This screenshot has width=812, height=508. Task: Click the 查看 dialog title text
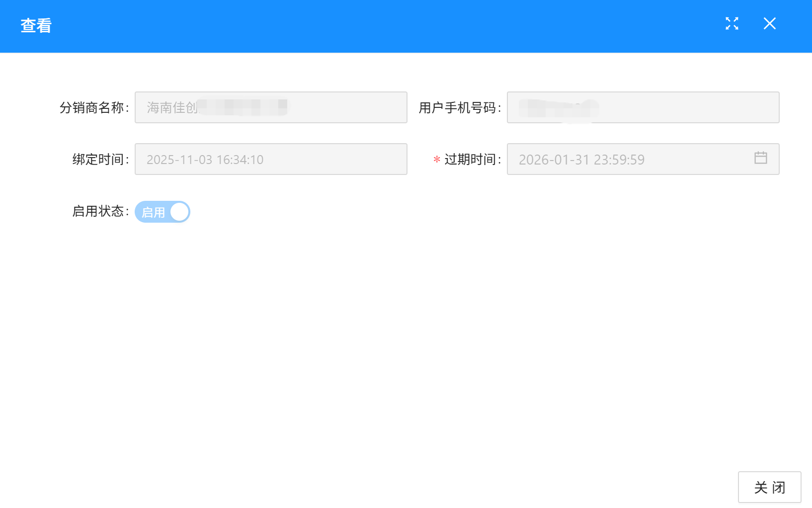tap(36, 25)
